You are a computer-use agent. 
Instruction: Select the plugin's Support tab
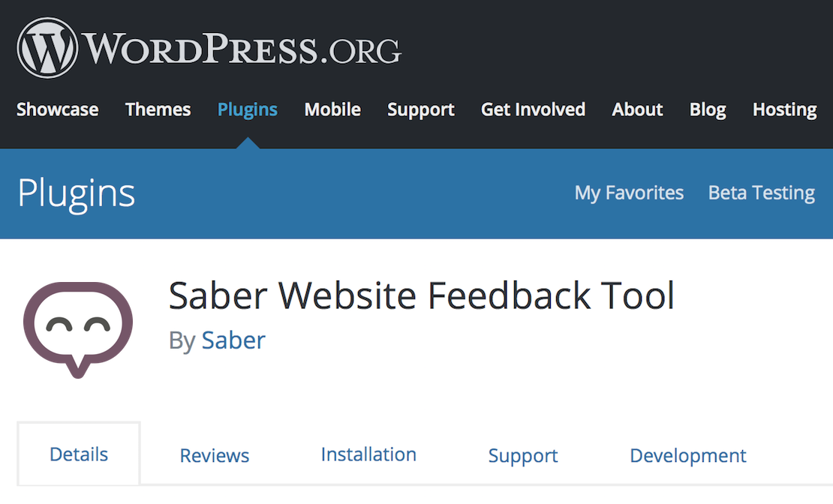523,454
